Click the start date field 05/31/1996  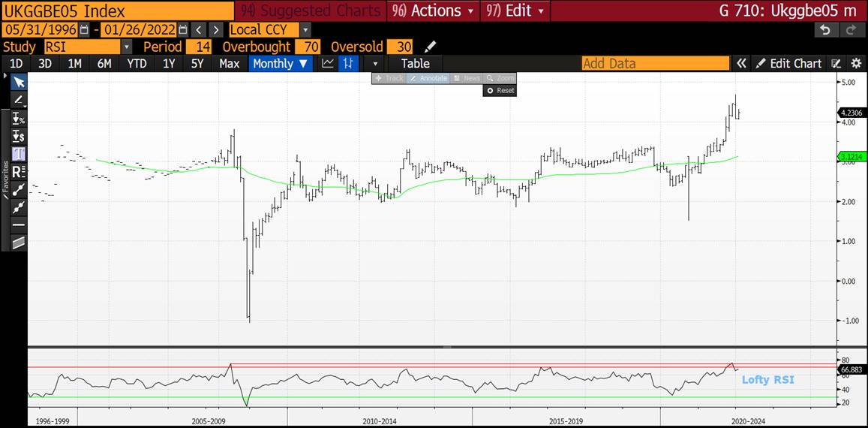pos(41,29)
